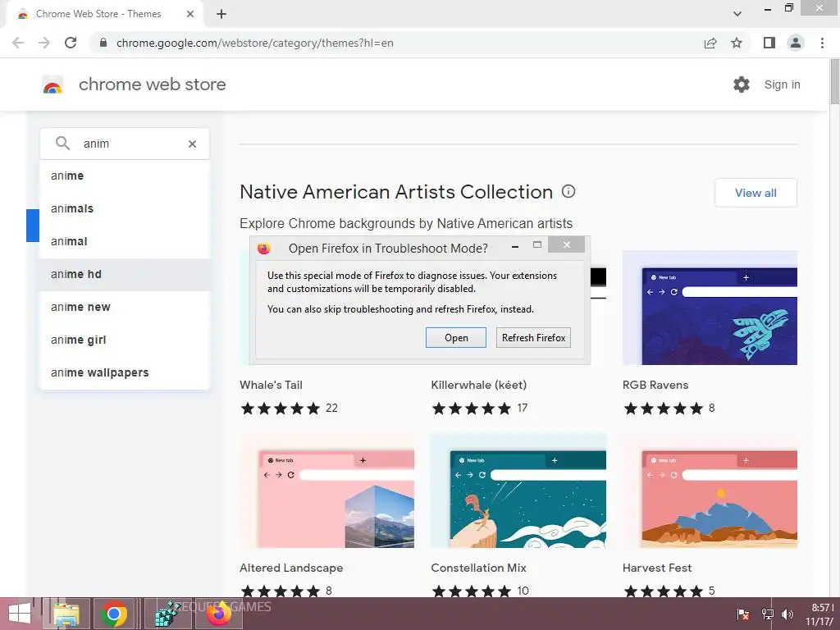The image size is (840, 630).
Task: Open the Altered Landscape theme thumbnail
Action: click(326, 491)
